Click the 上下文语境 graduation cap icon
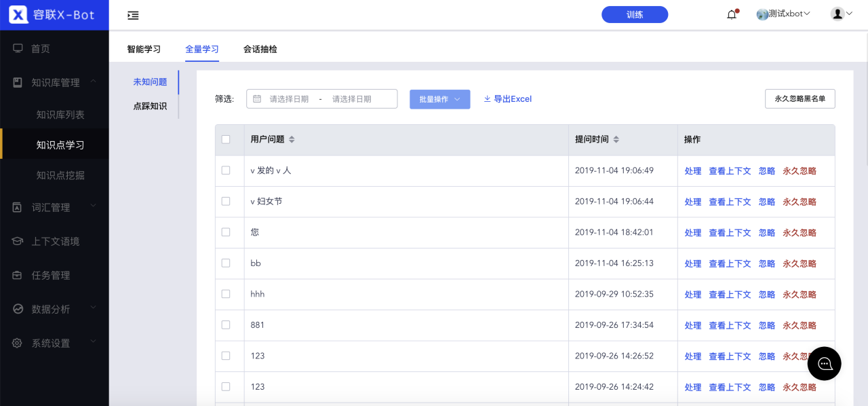 point(18,241)
